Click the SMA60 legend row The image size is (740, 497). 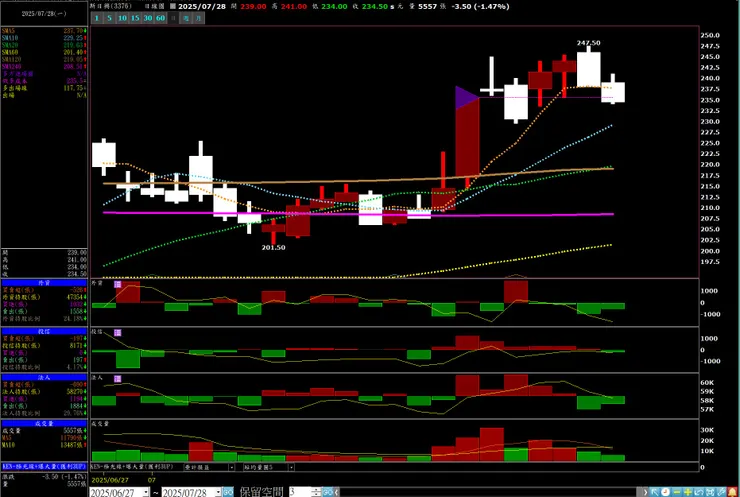(44, 52)
